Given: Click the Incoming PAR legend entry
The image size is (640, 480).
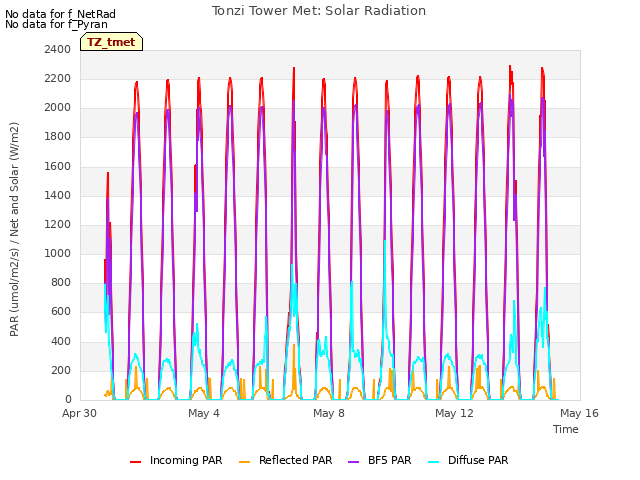Looking at the screenshot, I should [x=176, y=460].
